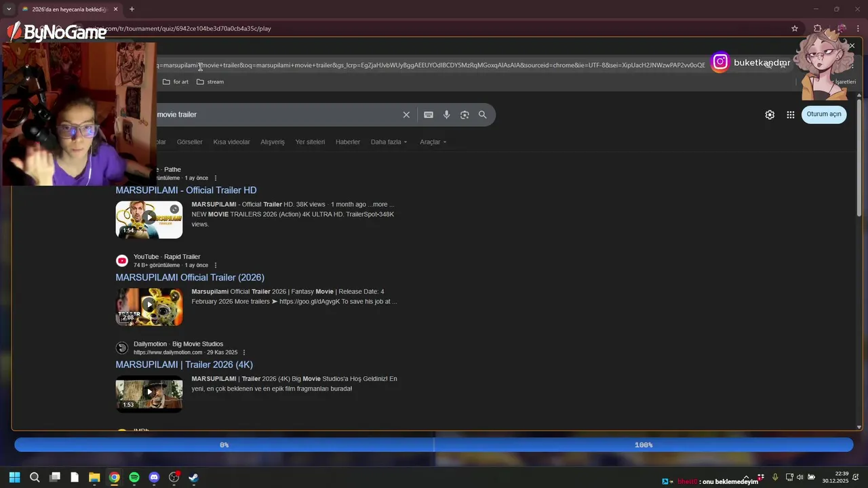Vote for the 0% side of the bar
This screenshot has height=488, width=868.
[224, 445]
